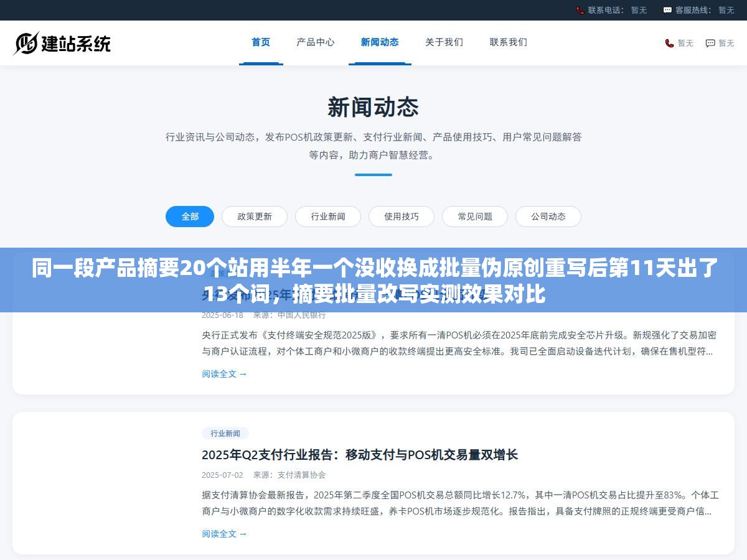This screenshot has width=747, height=560.
Task: Click the 行业资讯与公司动态 subtitle description
Action: pos(374,146)
